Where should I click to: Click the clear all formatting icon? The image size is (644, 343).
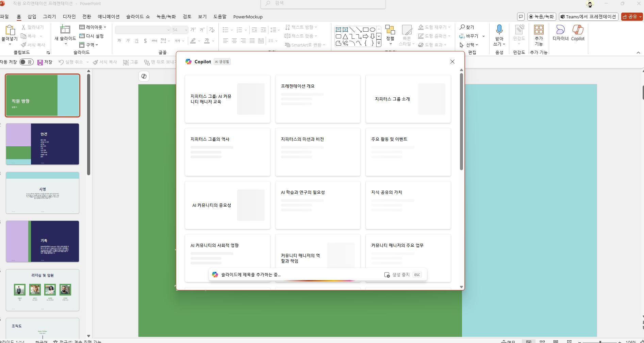212,30
